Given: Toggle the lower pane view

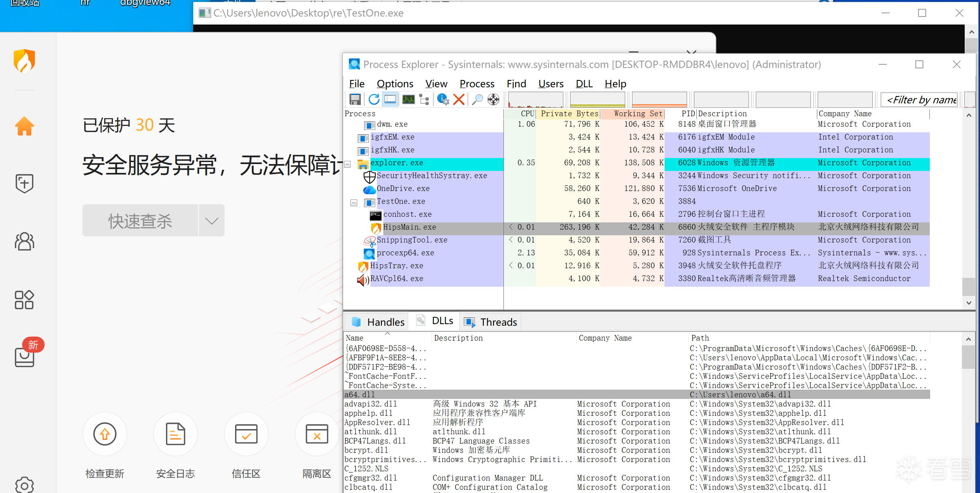Looking at the screenshot, I should [389, 99].
